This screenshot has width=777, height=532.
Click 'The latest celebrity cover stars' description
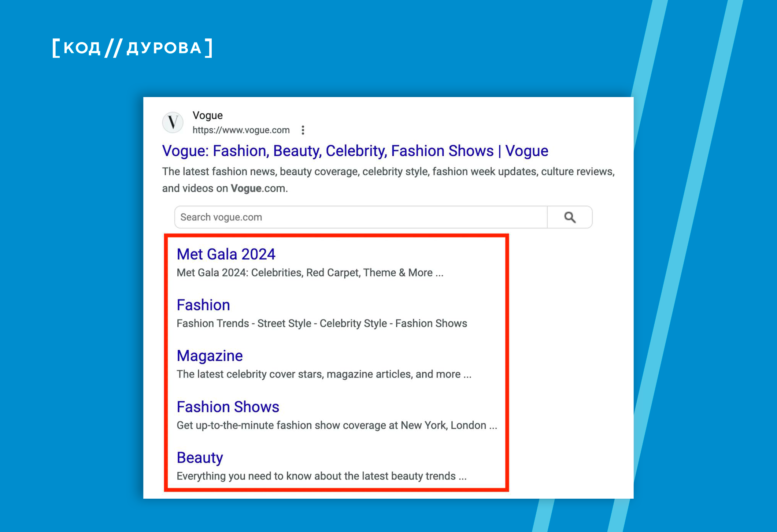click(324, 374)
